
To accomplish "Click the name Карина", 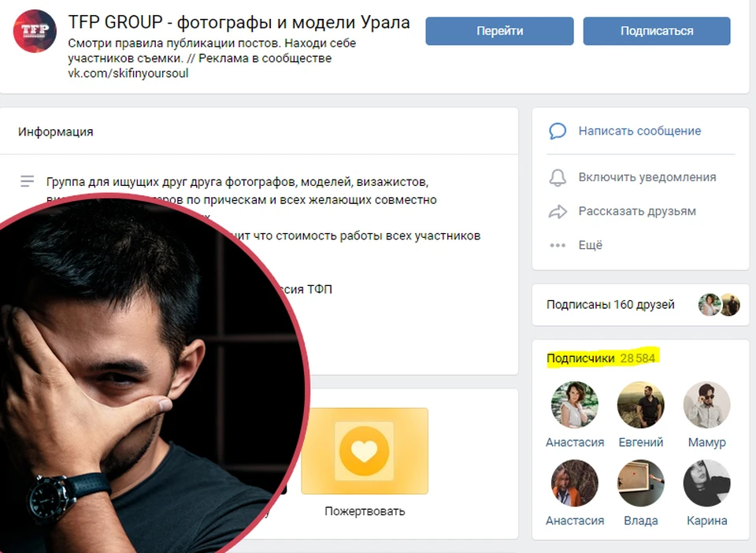I will click(x=707, y=521).
